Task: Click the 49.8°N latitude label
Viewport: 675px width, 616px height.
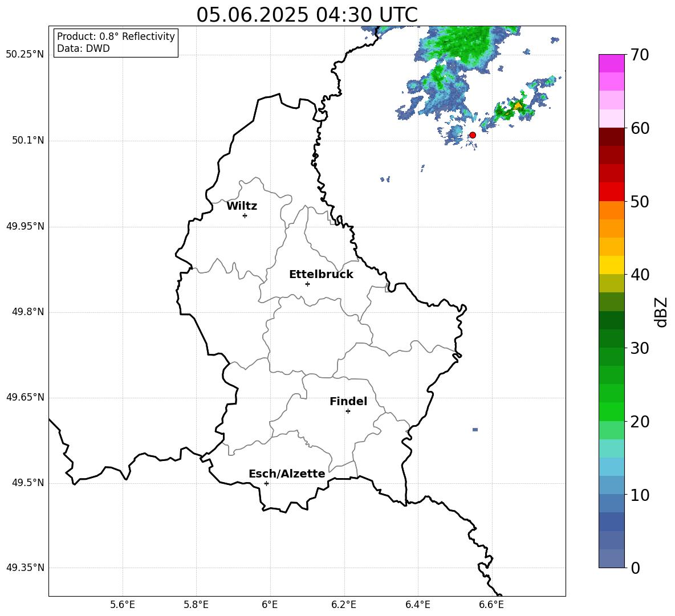Action: click(x=28, y=312)
